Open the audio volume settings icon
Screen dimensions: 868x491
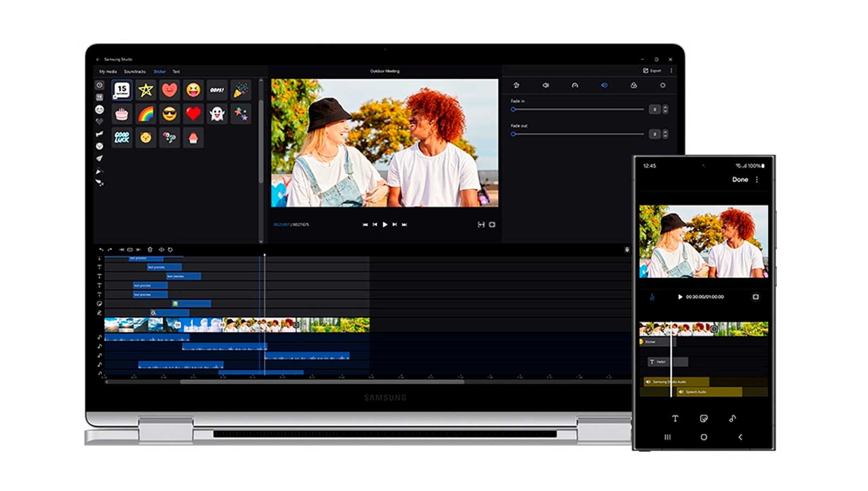tap(546, 86)
